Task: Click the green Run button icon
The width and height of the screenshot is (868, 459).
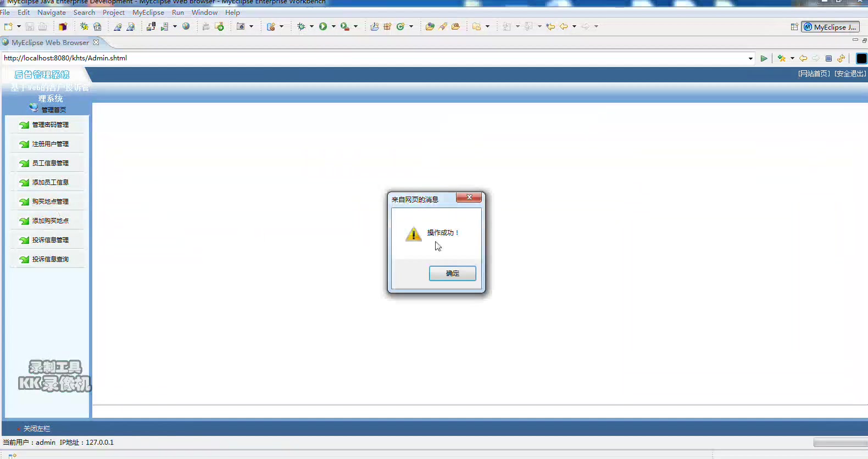Action: (x=323, y=26)
